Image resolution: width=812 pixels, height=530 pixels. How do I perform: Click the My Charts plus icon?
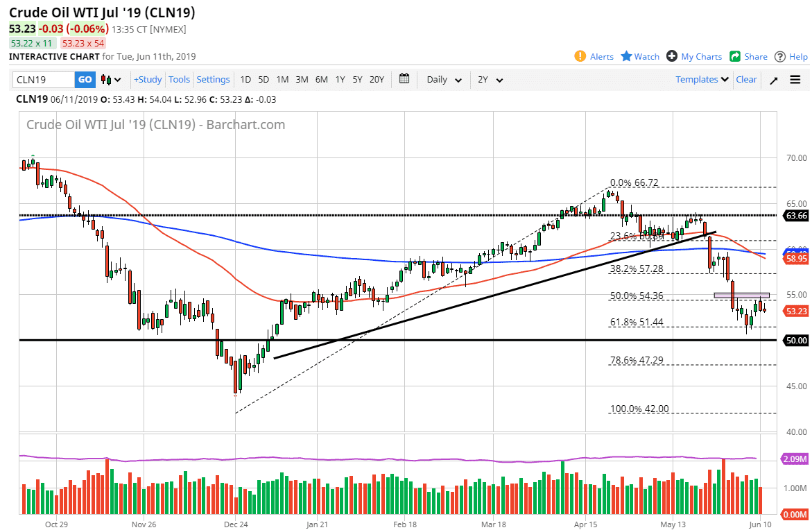point(671,56)
